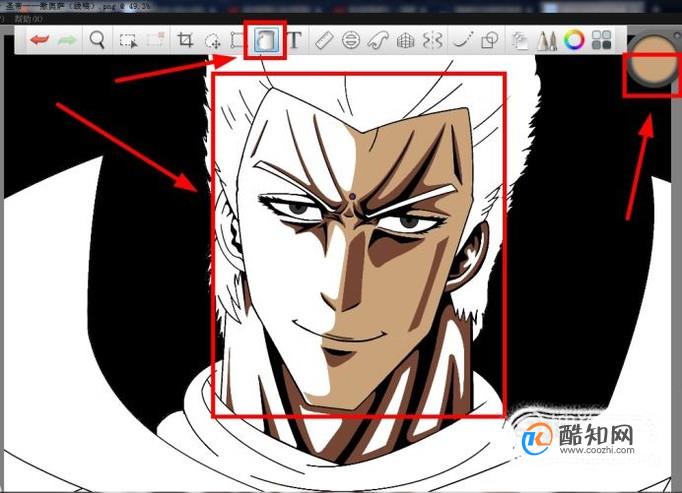Choose the Text tool
This screenshot has width=682, height=493.
pos(294,40)
